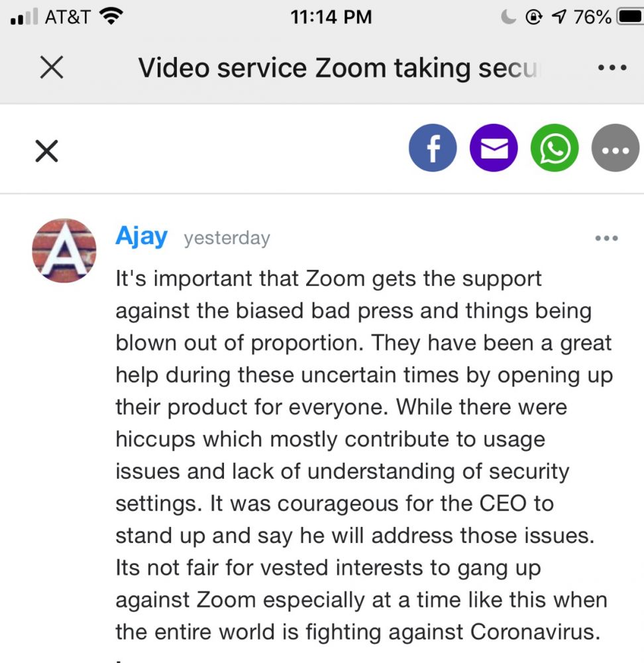
Task: Expand Ajay's comment options menu
Action: (x=606, y=238)
